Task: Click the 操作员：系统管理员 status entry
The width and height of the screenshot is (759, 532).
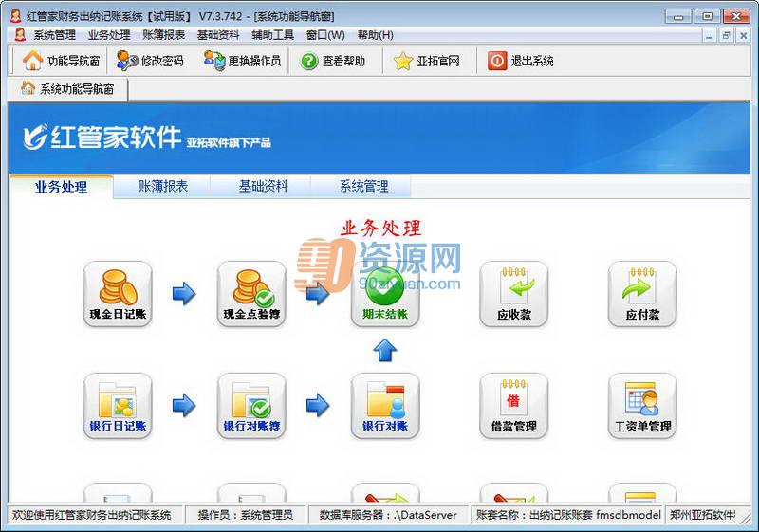Action: 246,515
